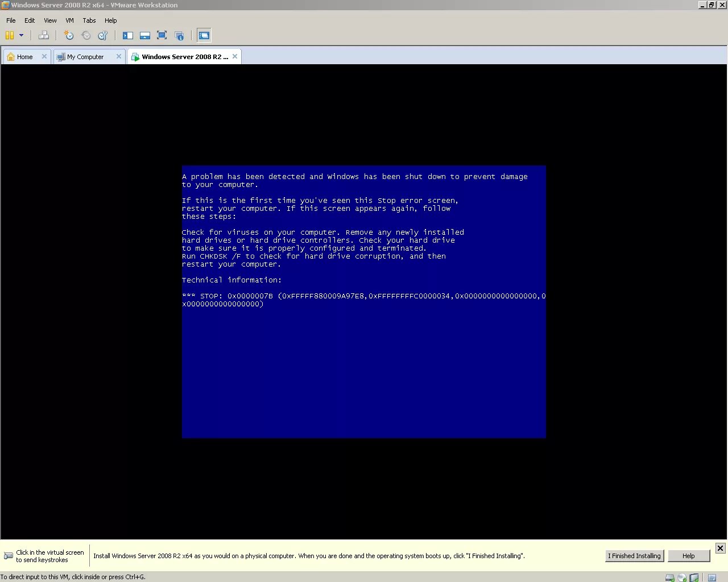Screen dimensions: 728x582
Task: Click the I Finished Installing button
Action: 635,556
